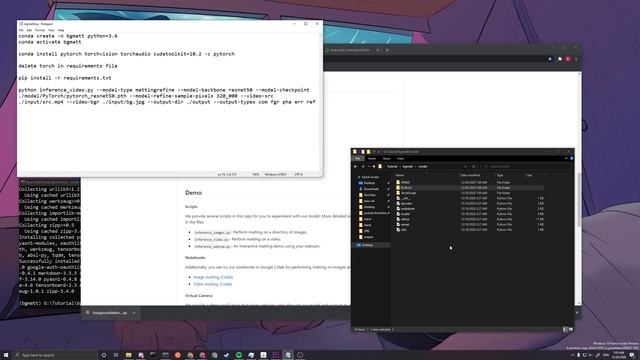Go up one folder level in Explorer
This screenshot has height=360, width=640.
point(373,167)
